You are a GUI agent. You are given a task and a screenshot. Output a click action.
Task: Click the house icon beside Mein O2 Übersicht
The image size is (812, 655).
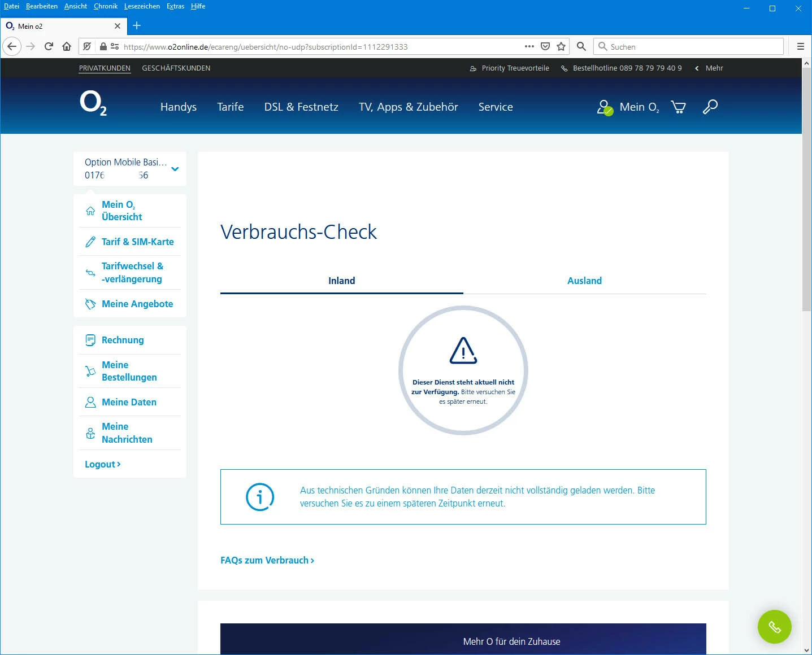(90, 211)
